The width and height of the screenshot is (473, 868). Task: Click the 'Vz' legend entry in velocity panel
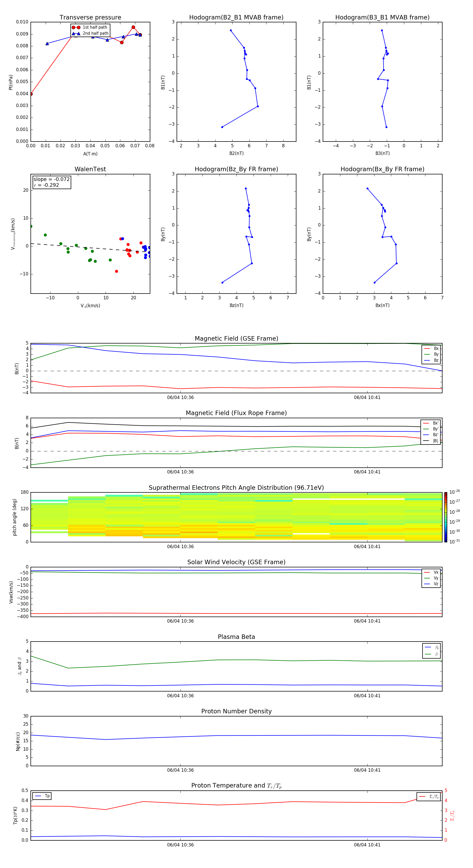[431, 584]
